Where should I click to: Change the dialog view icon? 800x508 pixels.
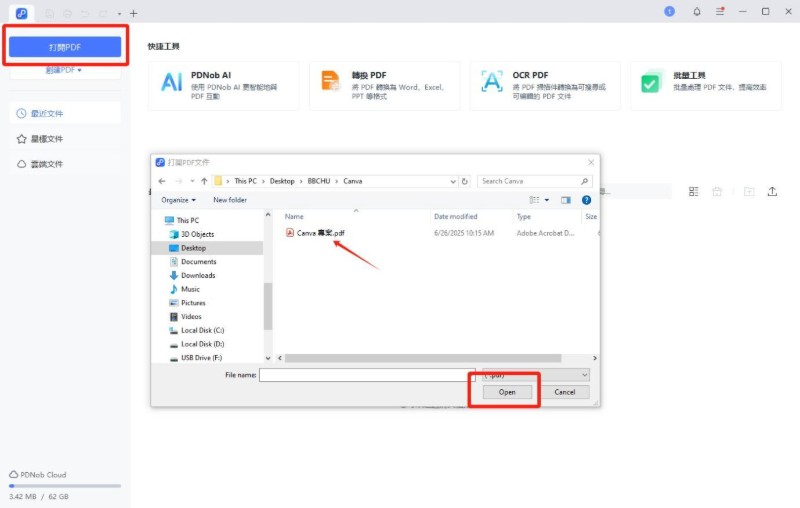click(x=534, y=200)
